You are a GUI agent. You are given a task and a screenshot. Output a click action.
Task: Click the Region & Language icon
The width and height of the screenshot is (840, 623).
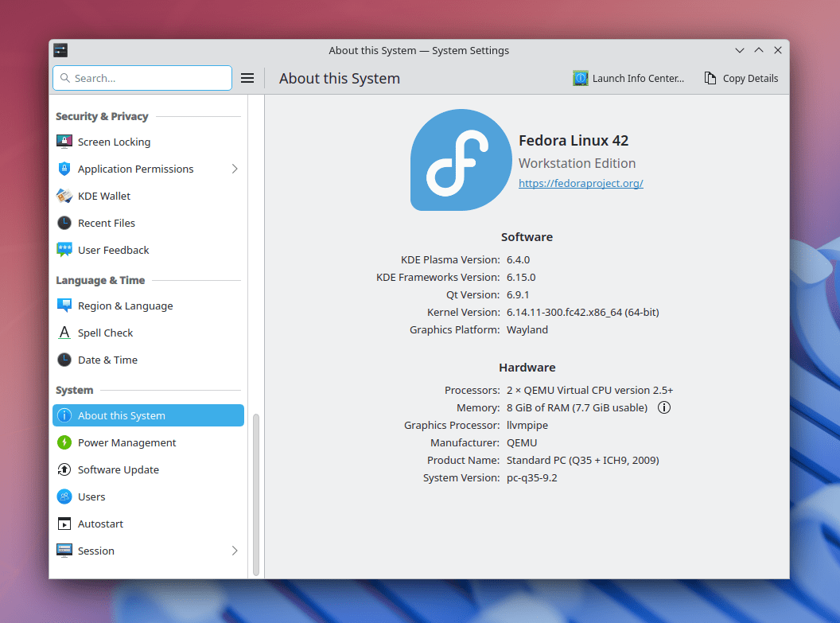click(x=64, y=306)
